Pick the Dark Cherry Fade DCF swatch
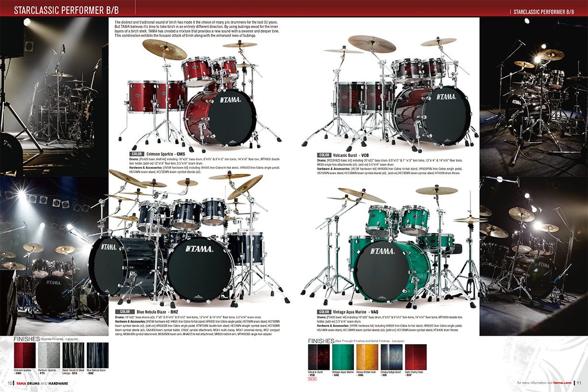 click(x=416, y=357)
